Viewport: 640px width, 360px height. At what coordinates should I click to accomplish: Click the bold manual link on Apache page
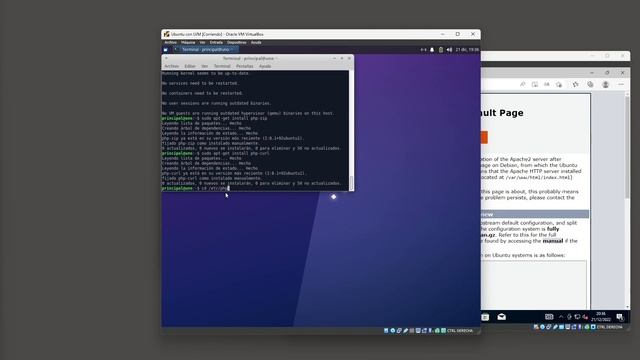pyautogui.click(x=553, y=241)
